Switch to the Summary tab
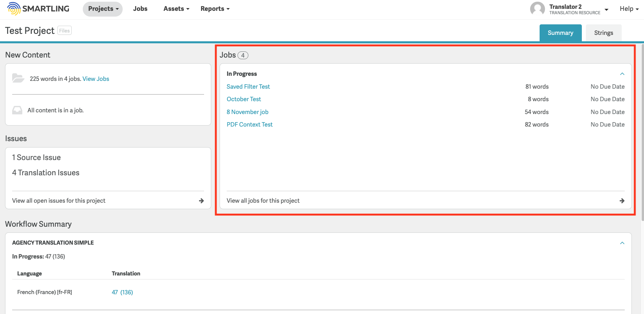The width and height of the screenshot is (644, 314). [x=561, y=33]
